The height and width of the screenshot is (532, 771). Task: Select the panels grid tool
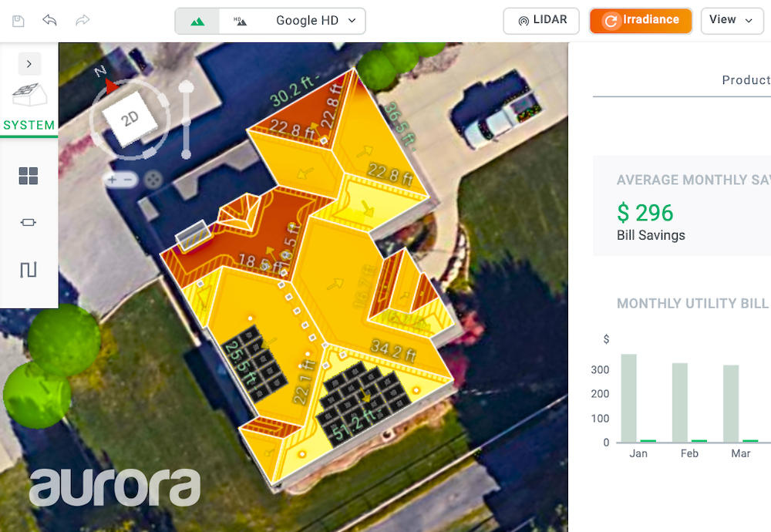coord(29,176)
